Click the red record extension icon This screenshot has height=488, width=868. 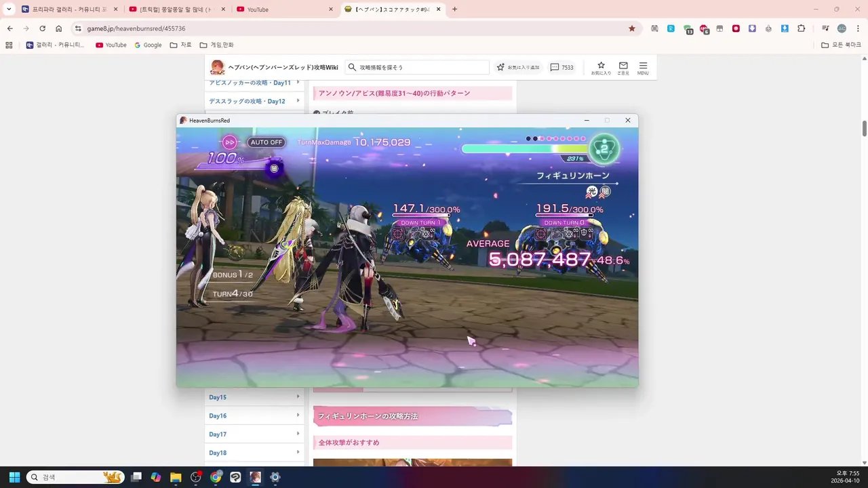click(736, 28)
